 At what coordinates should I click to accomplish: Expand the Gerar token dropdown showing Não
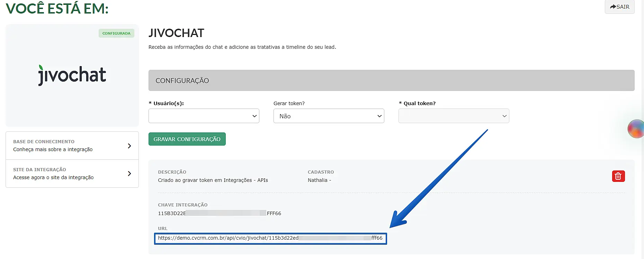coord(329,116)
